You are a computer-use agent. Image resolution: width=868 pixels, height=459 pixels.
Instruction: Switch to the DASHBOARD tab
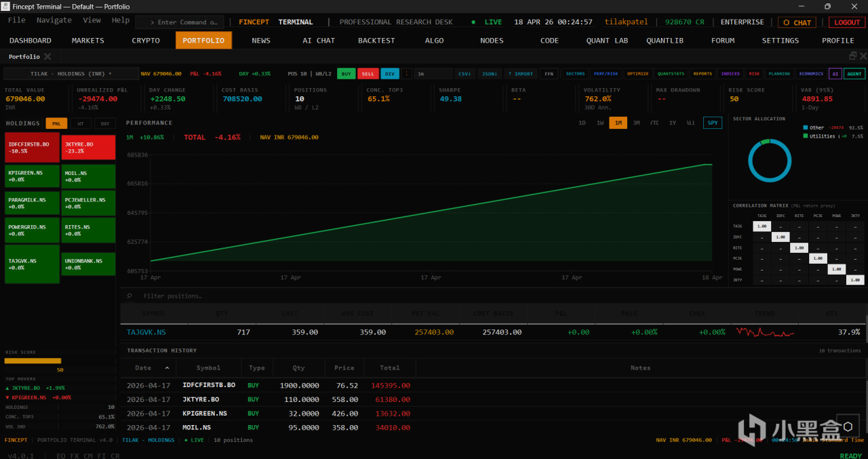[31, 41]
